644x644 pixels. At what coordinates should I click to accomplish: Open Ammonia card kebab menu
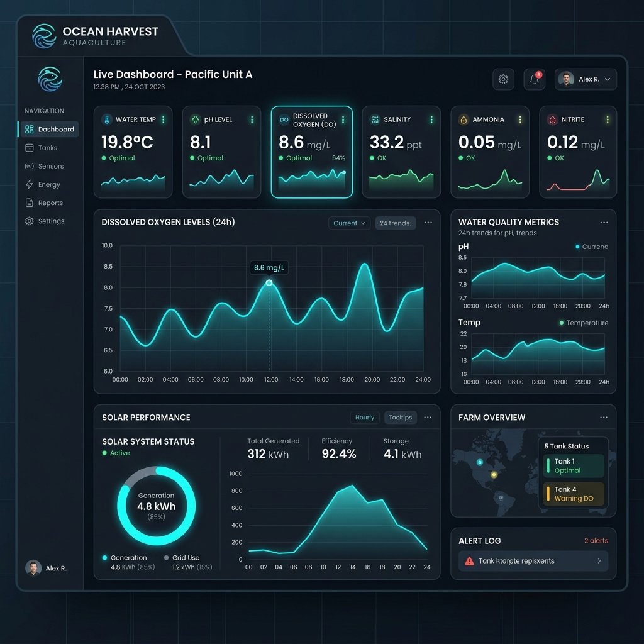[520, 119]
